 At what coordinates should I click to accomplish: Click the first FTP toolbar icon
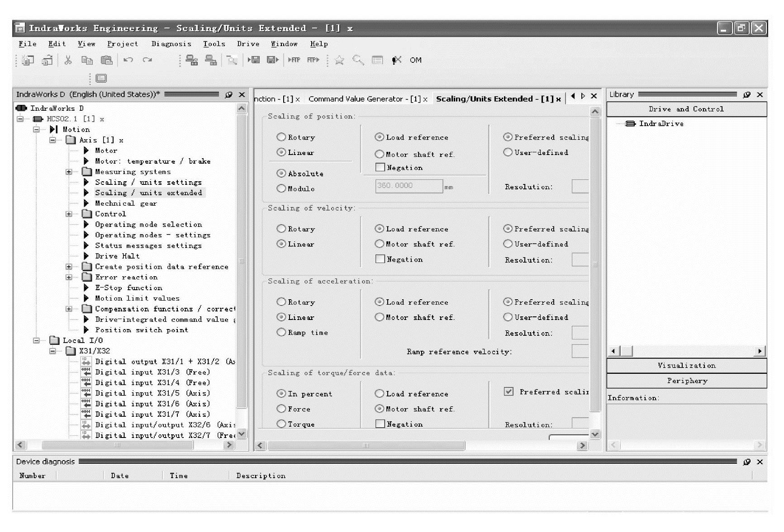(294, 60)
